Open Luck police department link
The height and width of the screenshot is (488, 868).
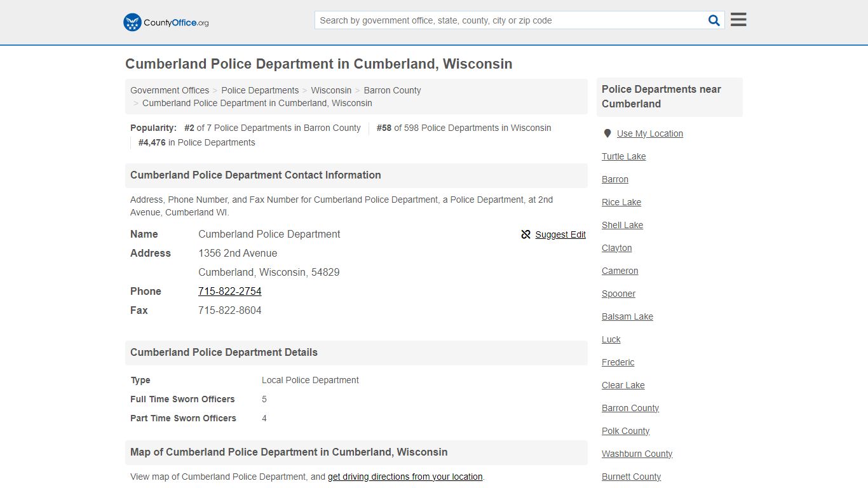611,339
